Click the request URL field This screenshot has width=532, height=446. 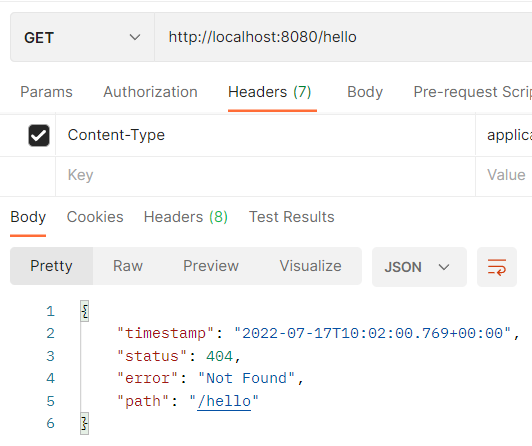point(343,37)
